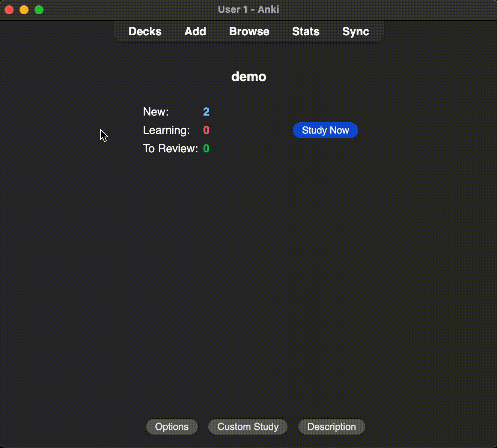Click the demo deck title
Screen dimensions: 497x448
[248, 77]
